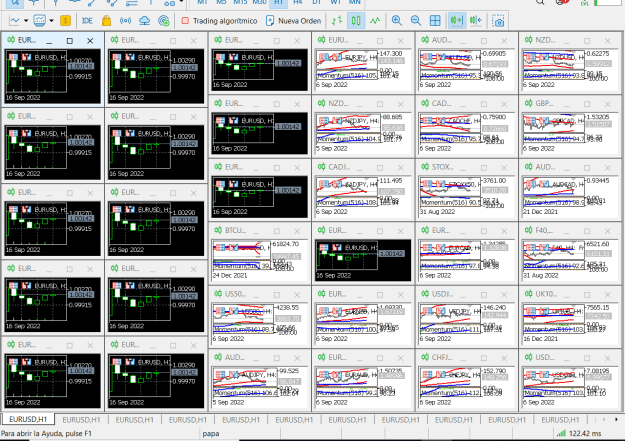Select the USDJPY chart thumbnail
Image resolution: width=625 pixels, height=441 pixels.
tap(466, 324)
